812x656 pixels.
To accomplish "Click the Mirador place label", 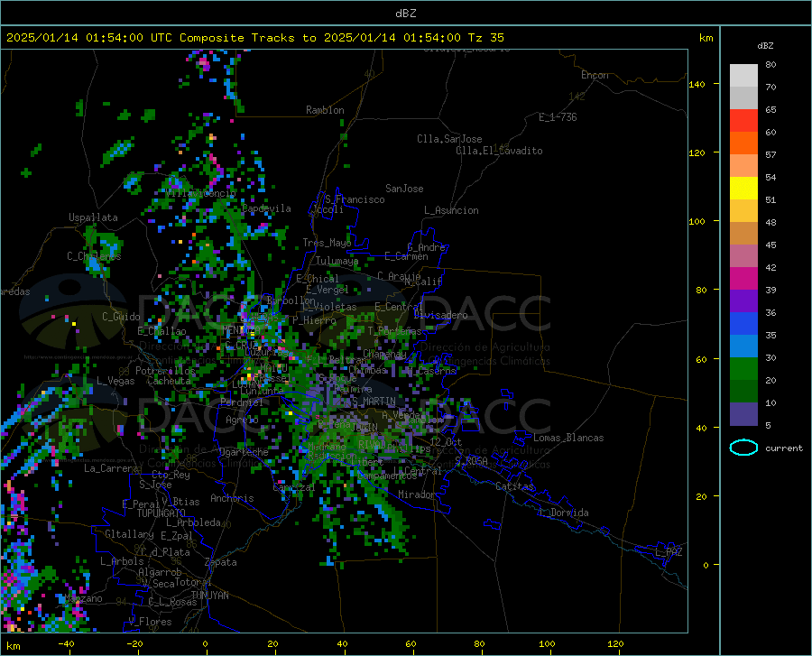I will tap(417, 494).
